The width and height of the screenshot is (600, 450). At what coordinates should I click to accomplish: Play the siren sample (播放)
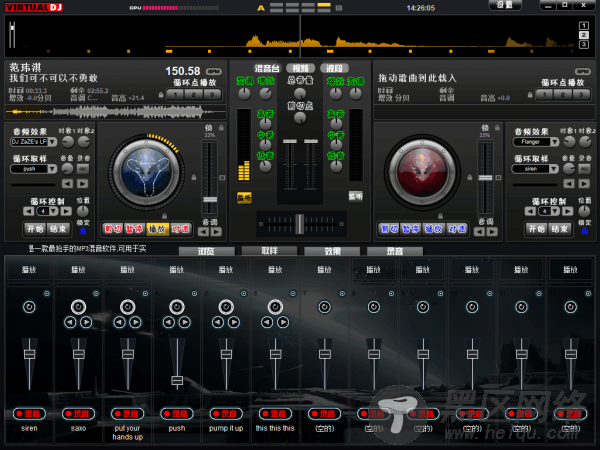pos(29,270)
